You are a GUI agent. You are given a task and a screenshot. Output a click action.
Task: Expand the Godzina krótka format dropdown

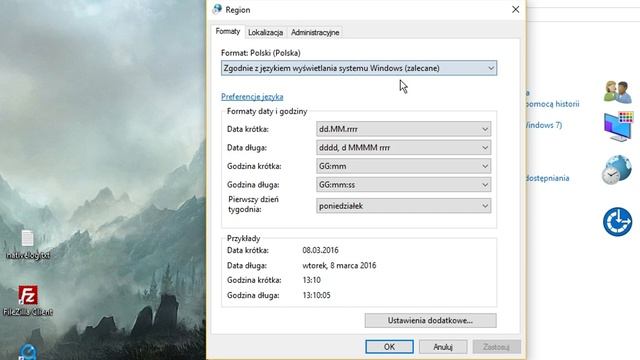tap(403, 166)
